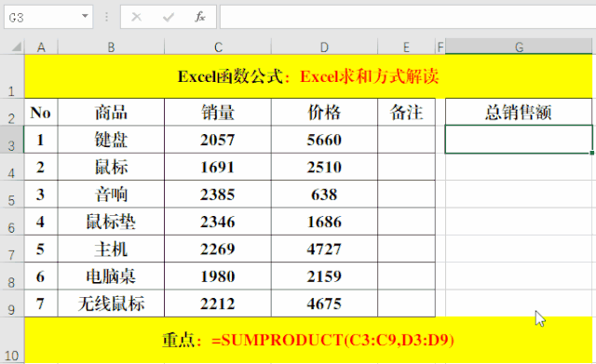Click the '销量' header cell
This screenshot has height=364, width=596.
[218, 112]
